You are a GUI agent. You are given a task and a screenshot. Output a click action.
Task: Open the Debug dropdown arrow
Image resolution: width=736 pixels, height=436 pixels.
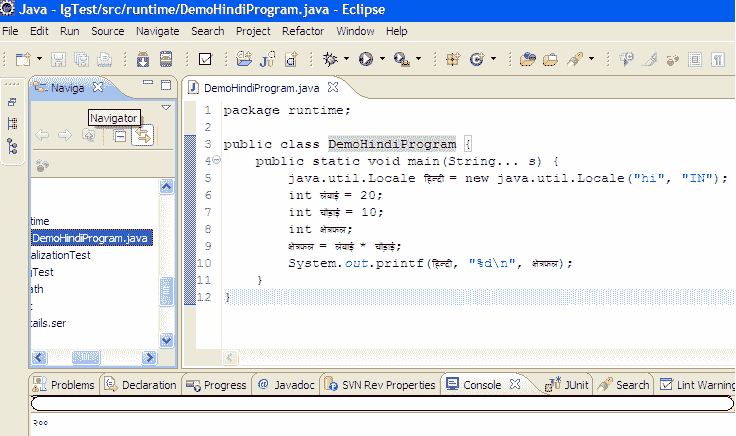[x=346, y=59]
